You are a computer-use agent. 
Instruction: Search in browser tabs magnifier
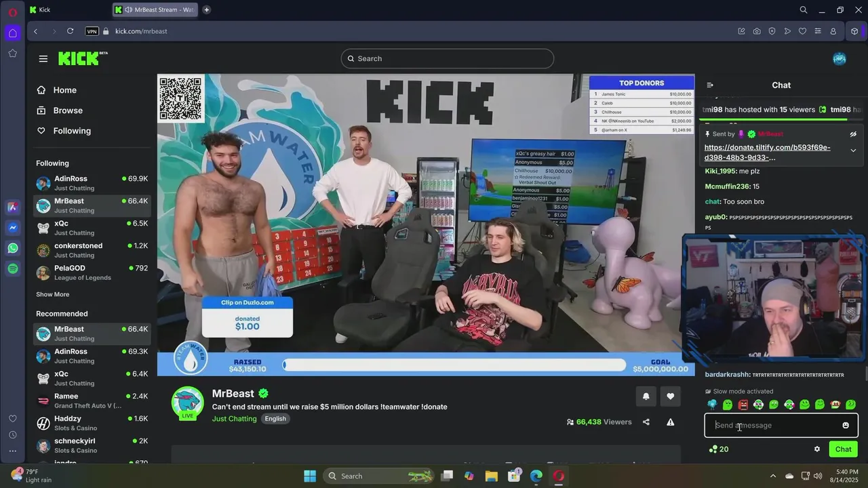804,9
